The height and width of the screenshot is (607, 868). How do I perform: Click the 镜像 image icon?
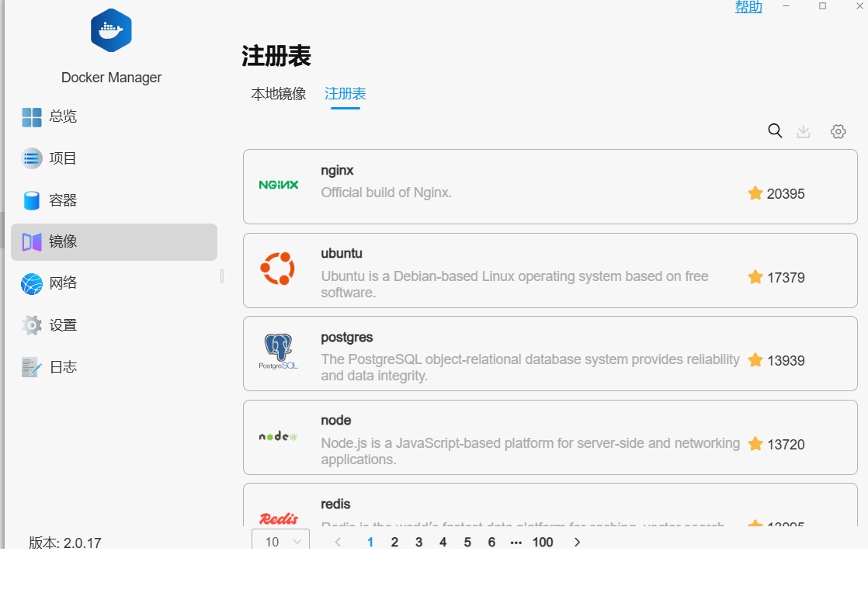[32, 242]
